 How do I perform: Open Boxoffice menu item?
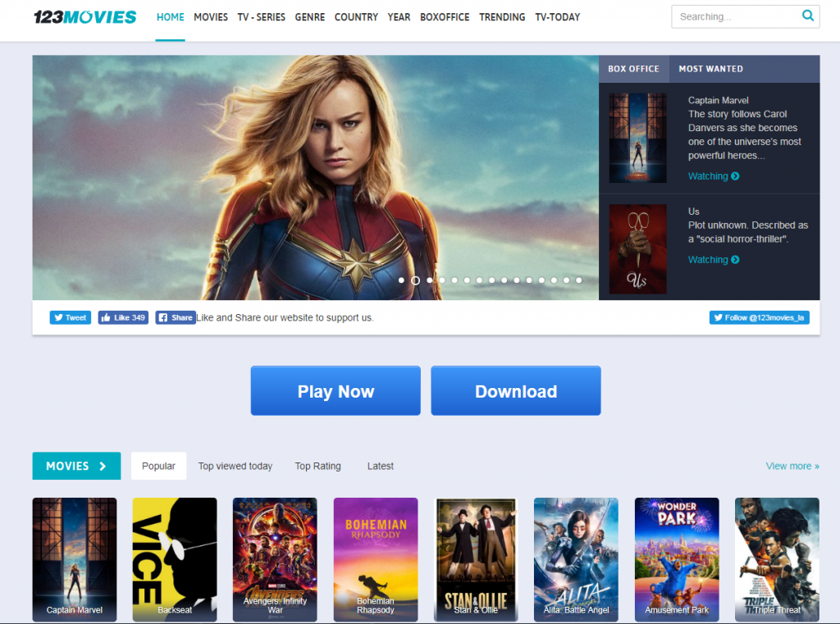tap(445, 17)
